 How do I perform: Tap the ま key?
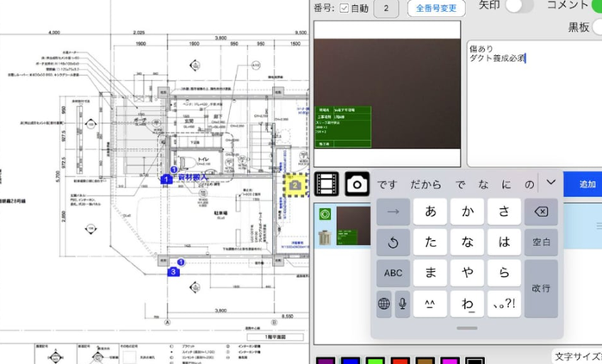pyautogui.click(x=430, y=273)
